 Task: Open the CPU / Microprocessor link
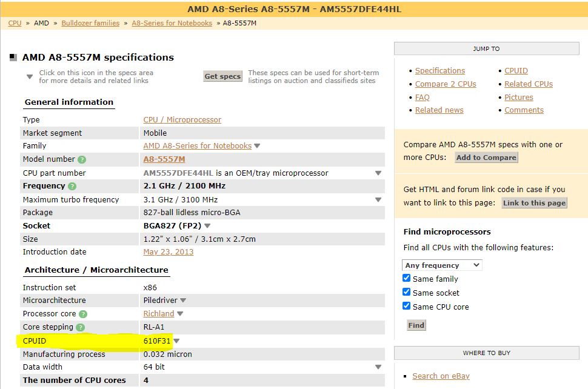tap(182, 120)
